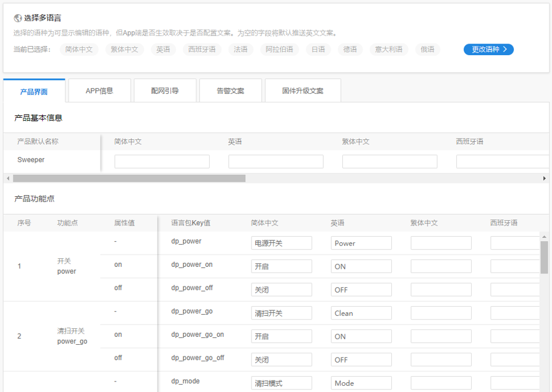Screen dimensions: 552x392
Task: Click the right arrow of the horizontal scrollbar
Action: (x=545, y=178)
